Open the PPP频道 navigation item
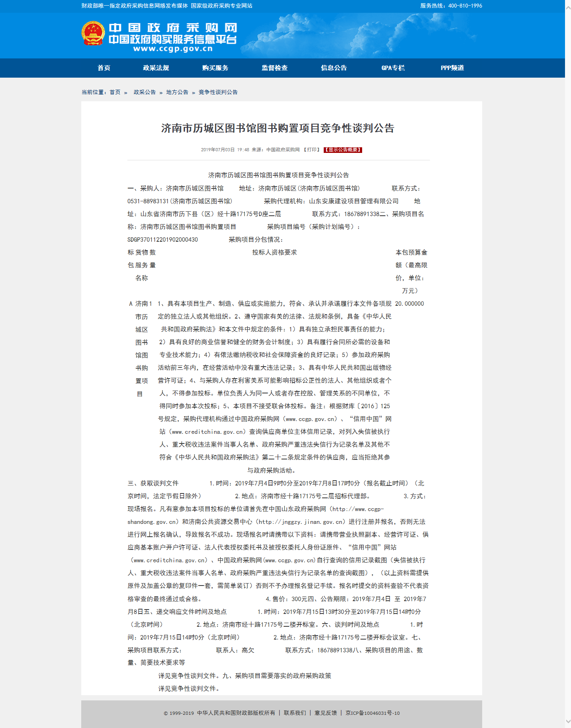The width and height of the screenshot is (571, 728). click(452, 68)
